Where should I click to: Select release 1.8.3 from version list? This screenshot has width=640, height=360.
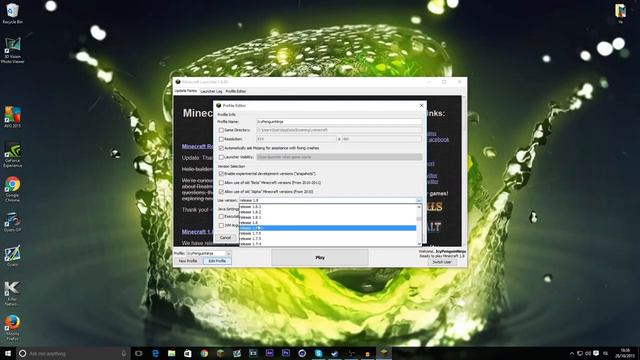click(x=328, y=207)
